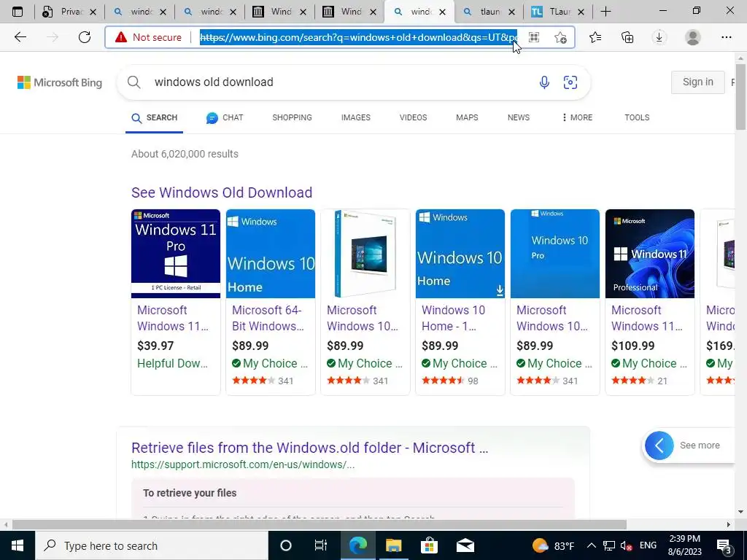Open the Favorites list icon
The image size is (747, 560).
(x=595, y=37)
